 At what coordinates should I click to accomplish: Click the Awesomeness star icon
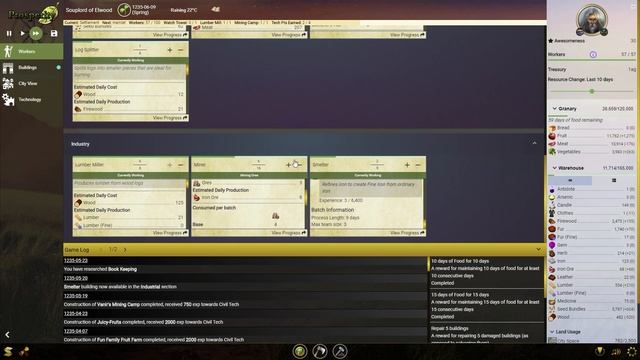551,41
